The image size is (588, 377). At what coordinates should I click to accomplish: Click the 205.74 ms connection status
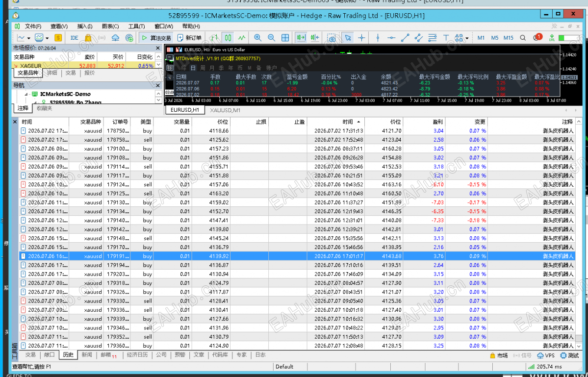tap(544, 367)
